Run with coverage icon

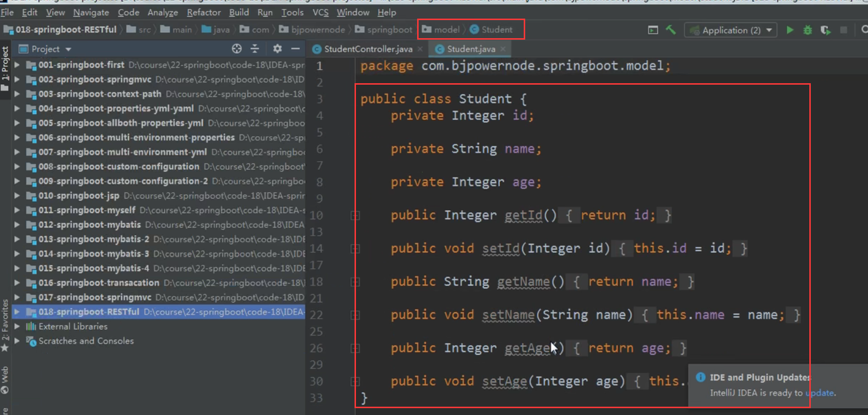[x=825, y=30]
